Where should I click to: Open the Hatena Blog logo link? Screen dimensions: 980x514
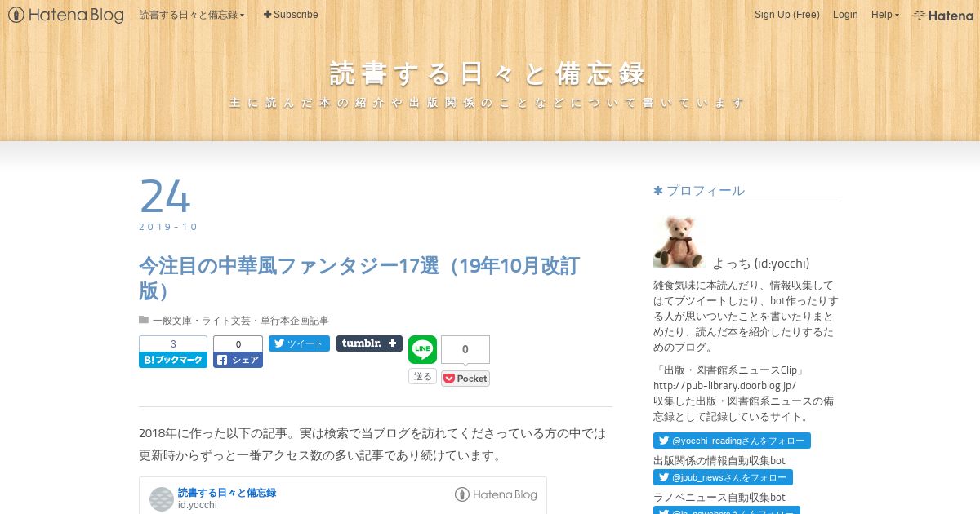[x=66, y=15]
